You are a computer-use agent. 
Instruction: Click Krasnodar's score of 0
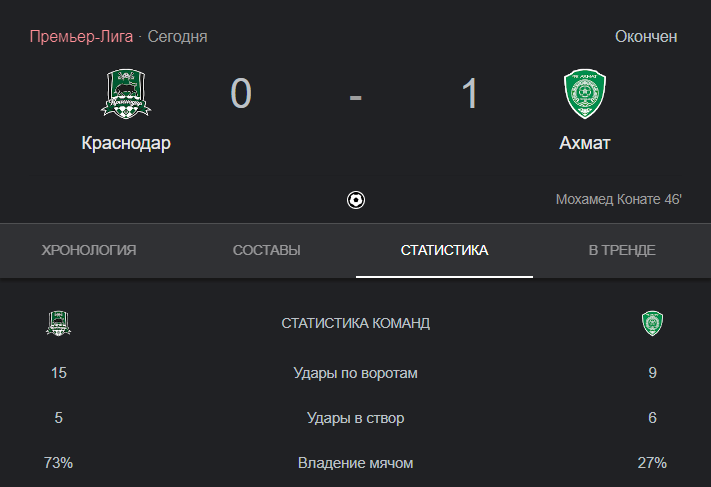pyautogui.click(x=241, y=93)
